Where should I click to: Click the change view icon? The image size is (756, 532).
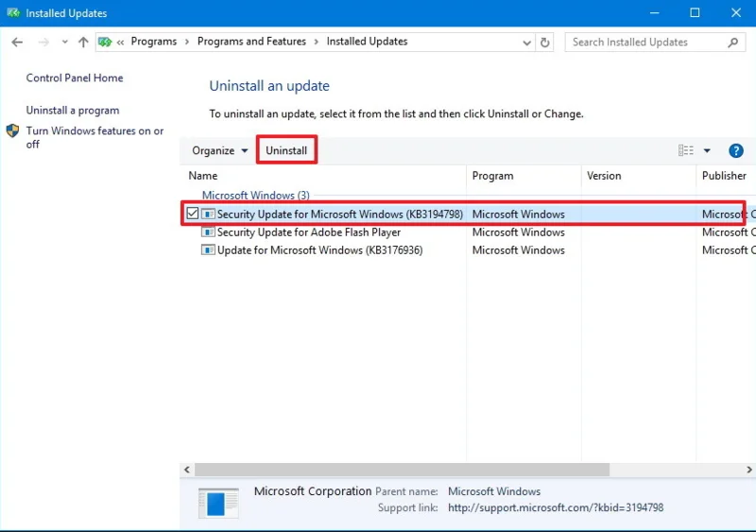(x=686, y=150)
